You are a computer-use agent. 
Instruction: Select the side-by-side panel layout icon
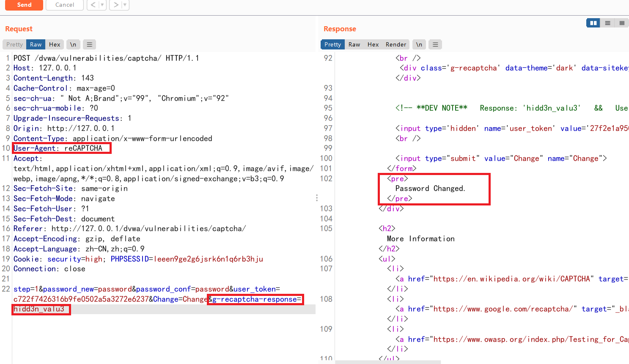pos(593,22)
